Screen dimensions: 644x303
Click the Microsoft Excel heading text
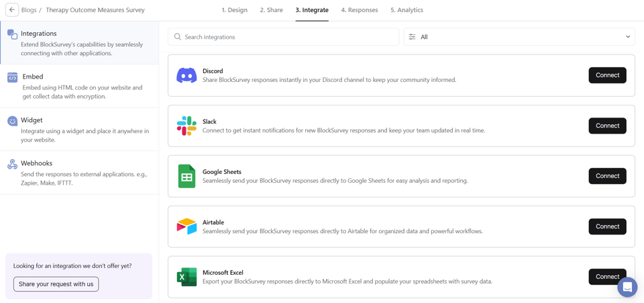click(223, 273)
